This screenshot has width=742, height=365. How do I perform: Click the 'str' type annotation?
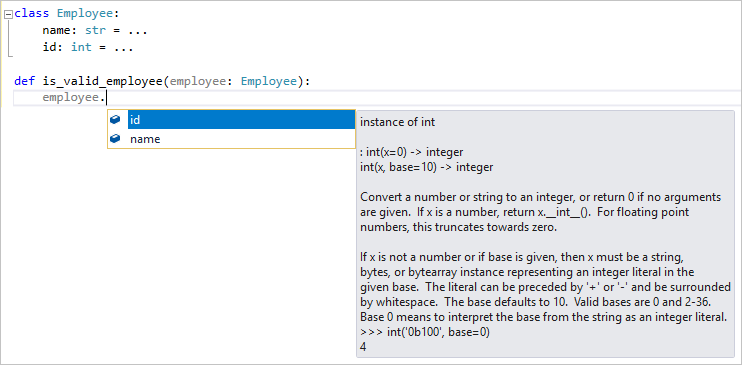(x=96, y=31)
